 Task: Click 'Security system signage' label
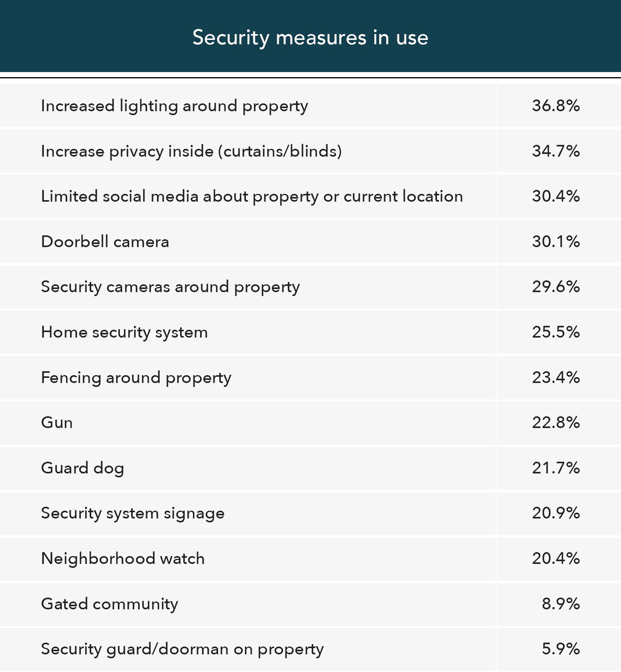tap(133, 513)
